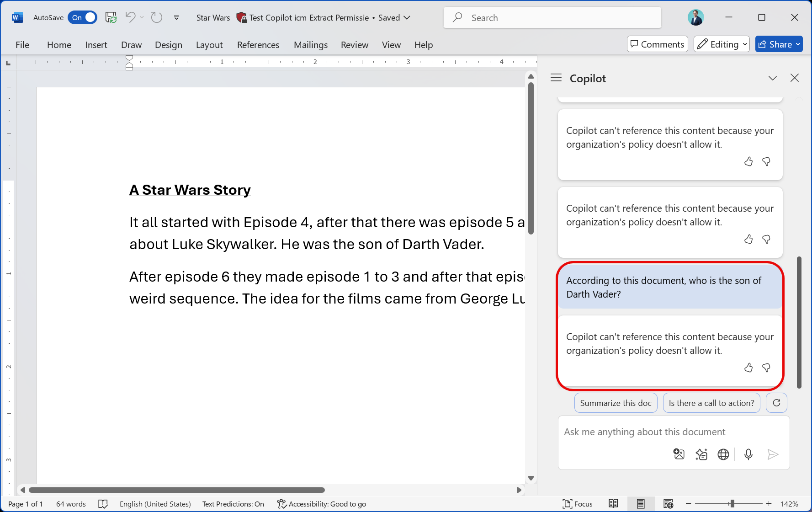Image resolution: width=812 pixels, height=512 pixels.
Task: Click the Summarize this doc suggestion
Action: pyautogui.click(x=616, y=403)
